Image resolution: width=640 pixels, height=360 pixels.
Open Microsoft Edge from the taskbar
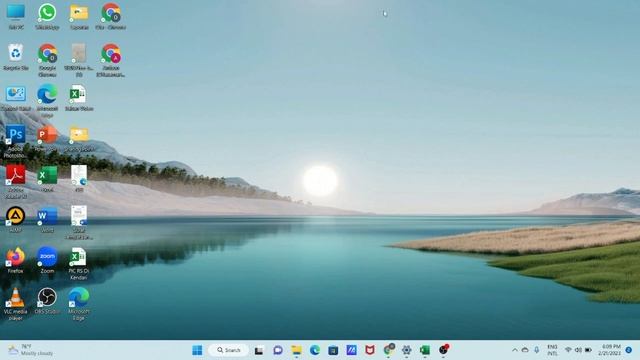[x=315, y=350]
